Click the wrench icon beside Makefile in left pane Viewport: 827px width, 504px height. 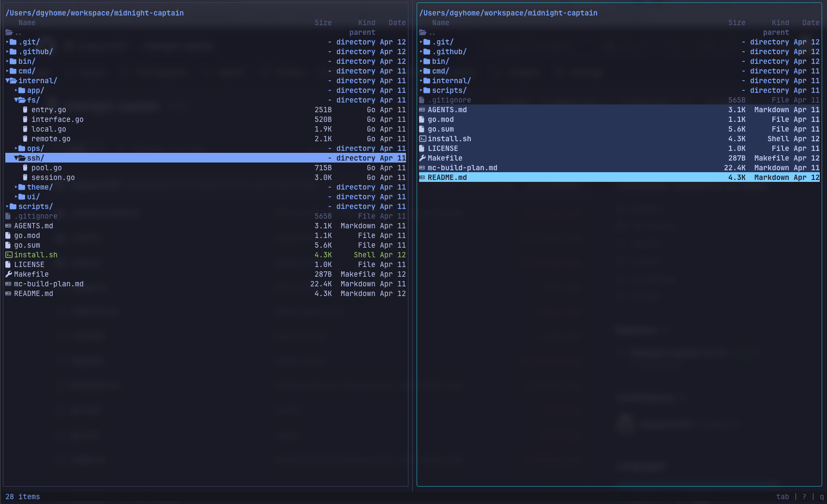pos(8,274)
